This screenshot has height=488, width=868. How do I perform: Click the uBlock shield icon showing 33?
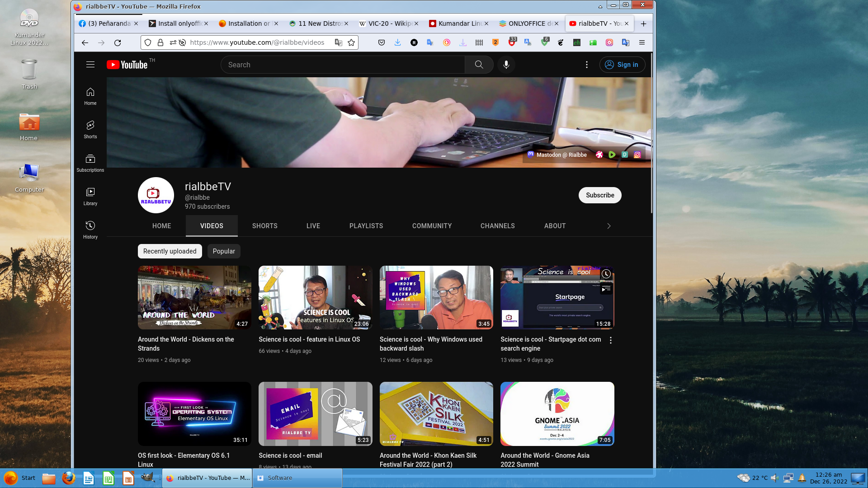[512, 42]
